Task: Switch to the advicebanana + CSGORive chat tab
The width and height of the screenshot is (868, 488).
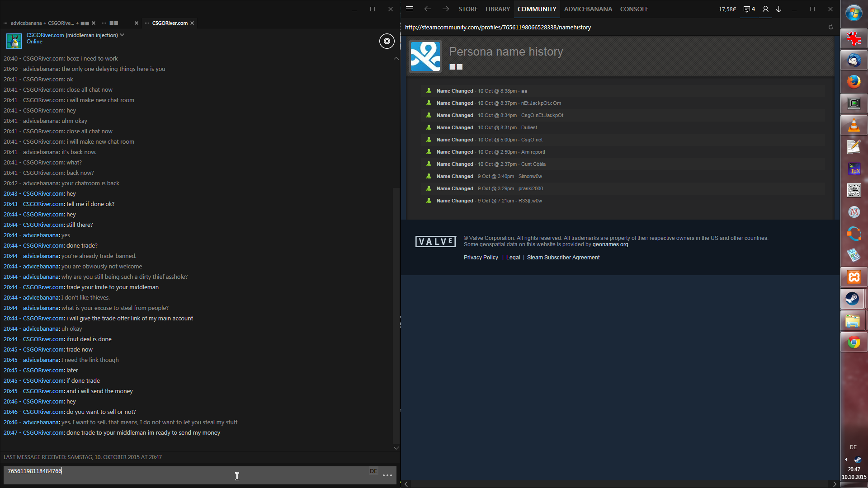Action: coord(45,23)
